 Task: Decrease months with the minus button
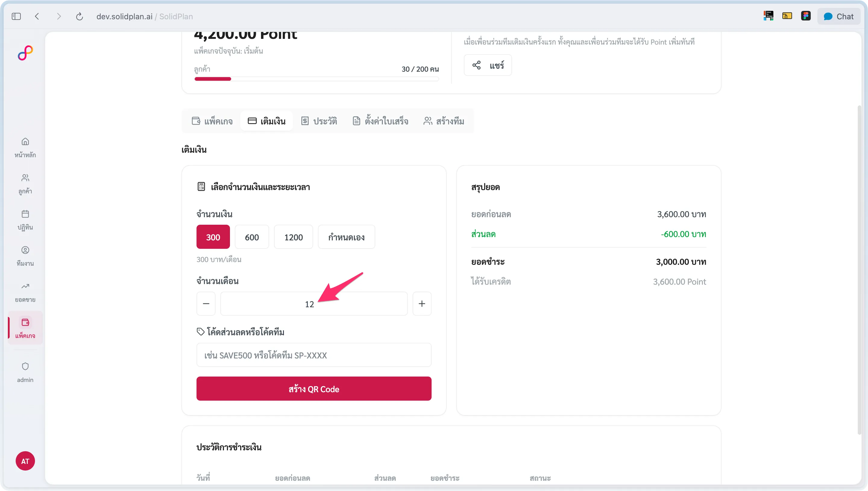click(x=206, y=304)
